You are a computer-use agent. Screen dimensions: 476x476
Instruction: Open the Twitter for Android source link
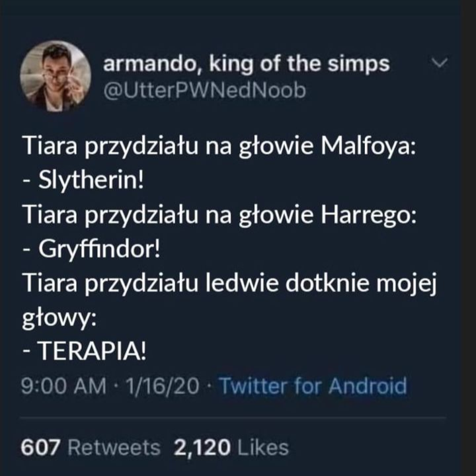click(x=313, y=386)
